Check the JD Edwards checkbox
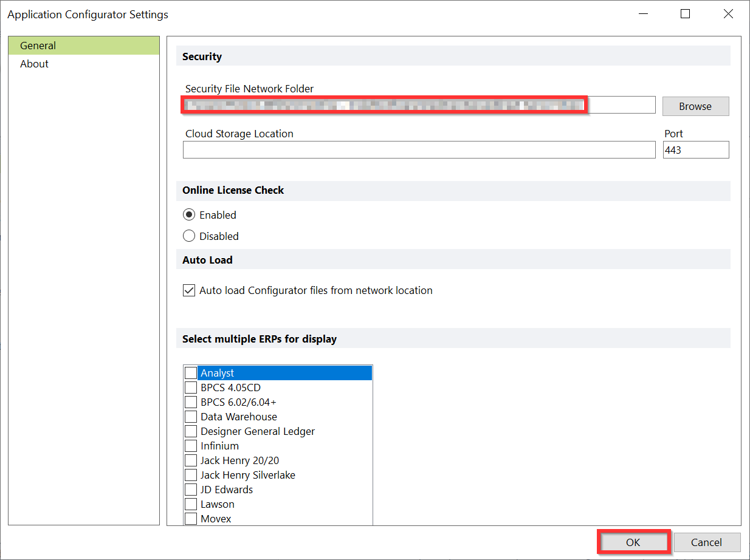Screen dimensions: 750x560 [x=191, y=490]
